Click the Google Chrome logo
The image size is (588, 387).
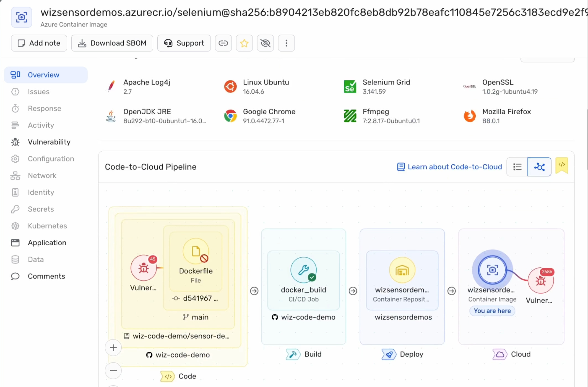pos(230,116)
